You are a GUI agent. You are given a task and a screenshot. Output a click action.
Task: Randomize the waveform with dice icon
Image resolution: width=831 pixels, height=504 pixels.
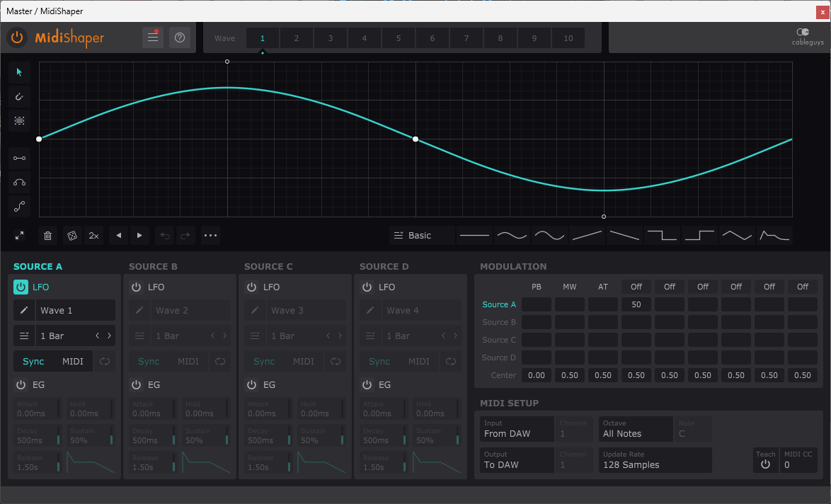tap(72, 235)
